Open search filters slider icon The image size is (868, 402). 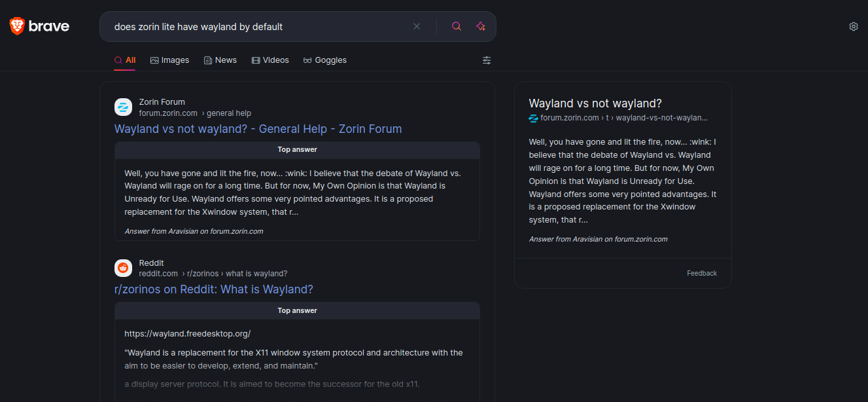[487, 60]
